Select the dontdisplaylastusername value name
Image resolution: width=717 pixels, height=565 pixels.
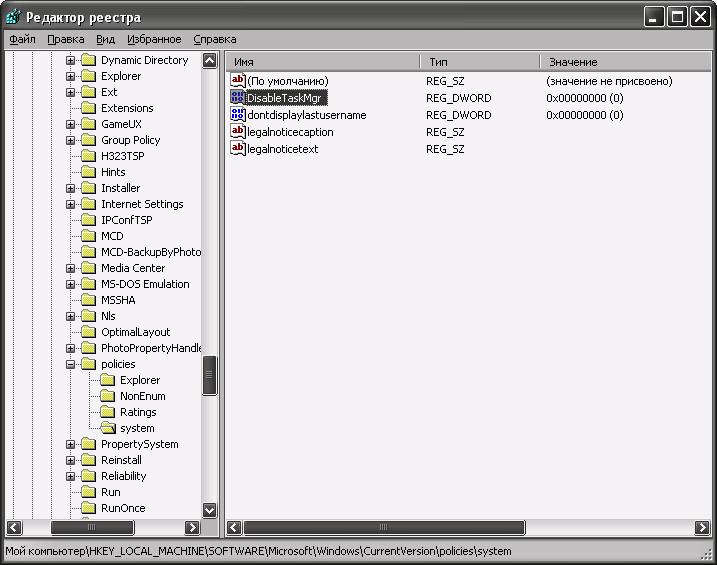tap(306, 115)
